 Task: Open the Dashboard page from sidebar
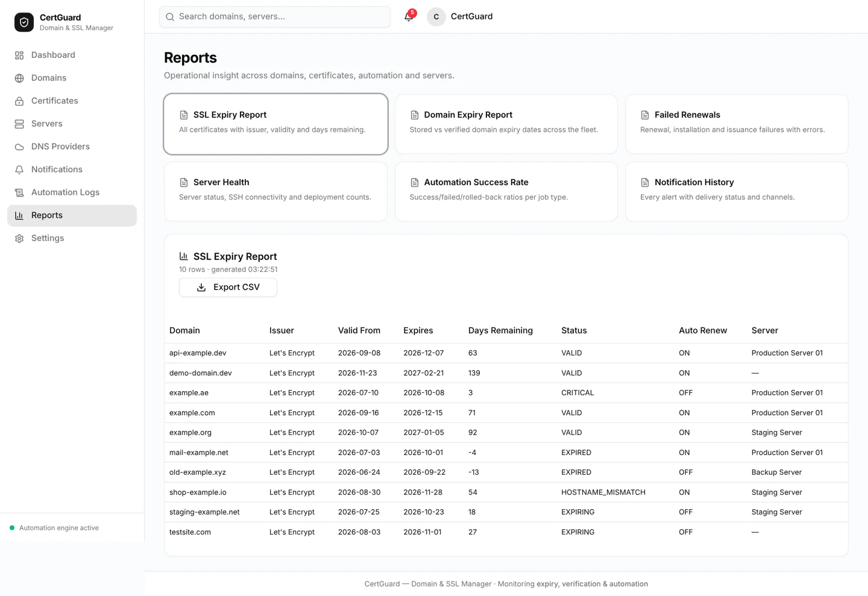72,55
